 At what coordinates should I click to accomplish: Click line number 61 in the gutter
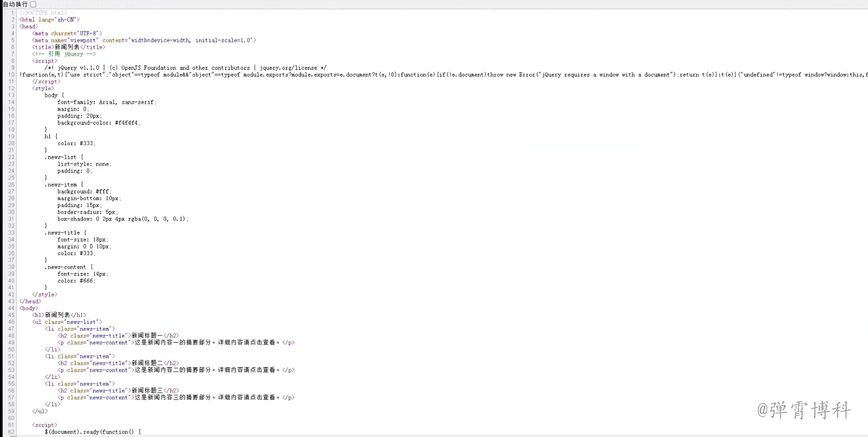tap(12, 425)
